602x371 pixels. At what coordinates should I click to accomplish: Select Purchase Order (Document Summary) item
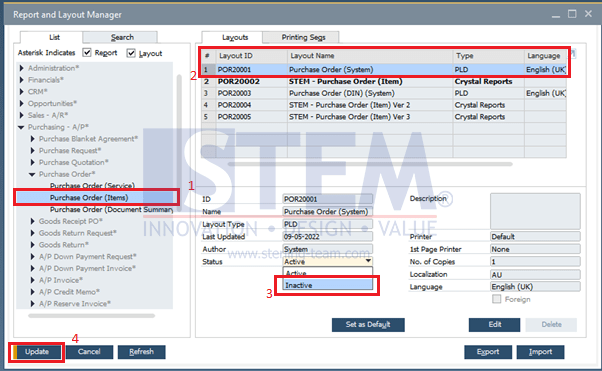111,210
